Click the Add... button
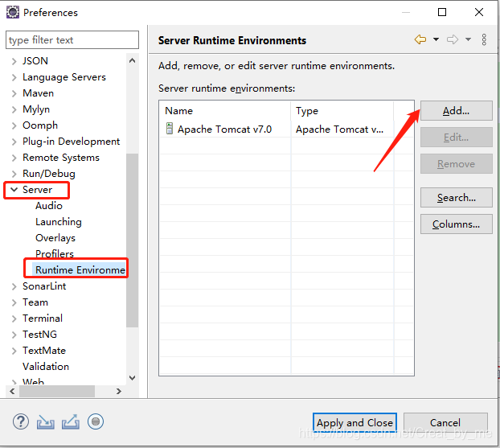The width and height of the screenshot is (500, 448). tap(457, 111)
